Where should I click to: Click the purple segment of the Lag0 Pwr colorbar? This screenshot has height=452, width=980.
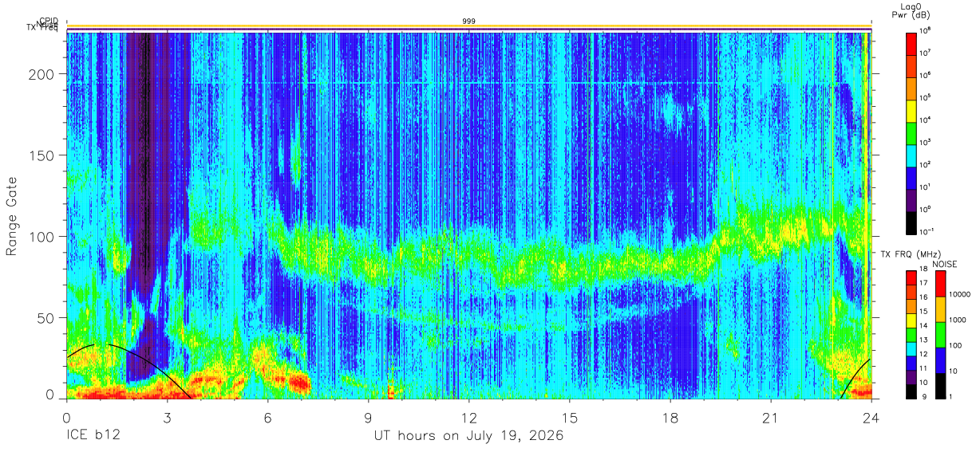point(911,198)
